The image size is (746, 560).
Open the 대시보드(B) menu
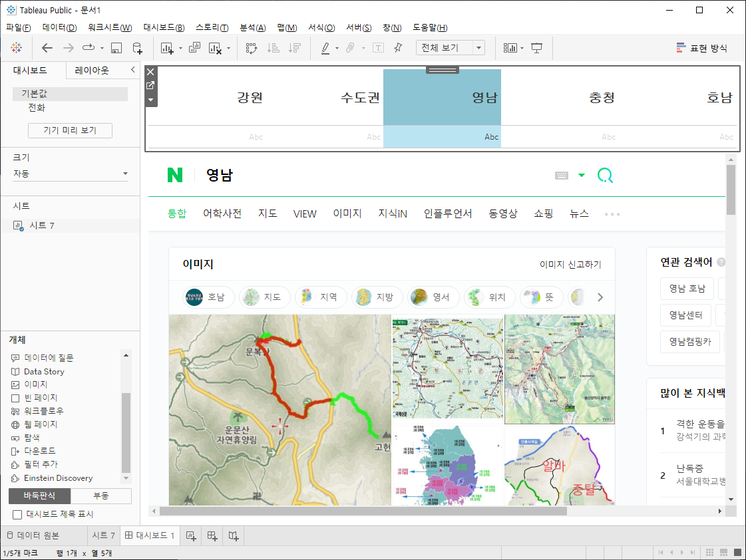tap(164, 27)
